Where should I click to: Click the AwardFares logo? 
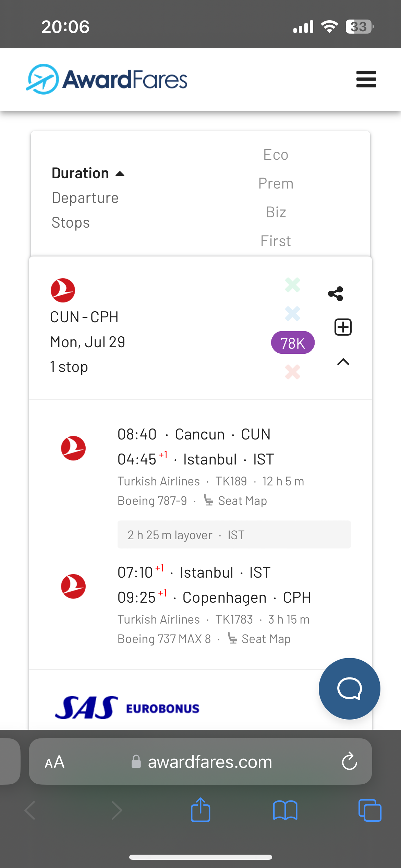point(107,79)
